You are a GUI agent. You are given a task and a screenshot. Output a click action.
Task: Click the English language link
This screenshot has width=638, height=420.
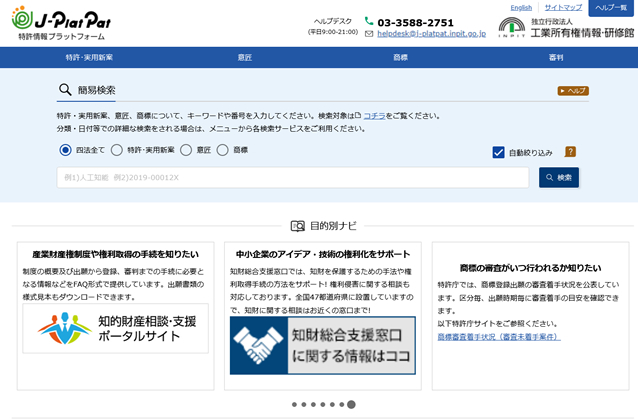521,8
